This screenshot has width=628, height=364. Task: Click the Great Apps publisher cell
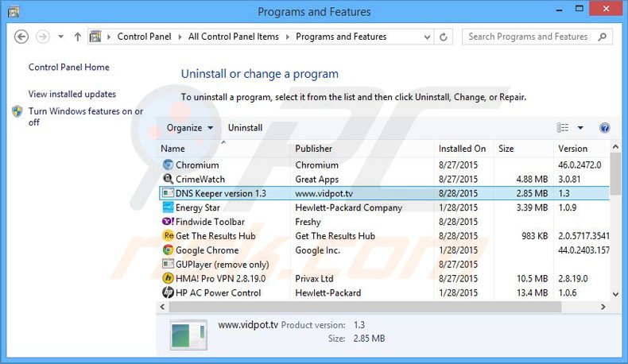point(317,180)
